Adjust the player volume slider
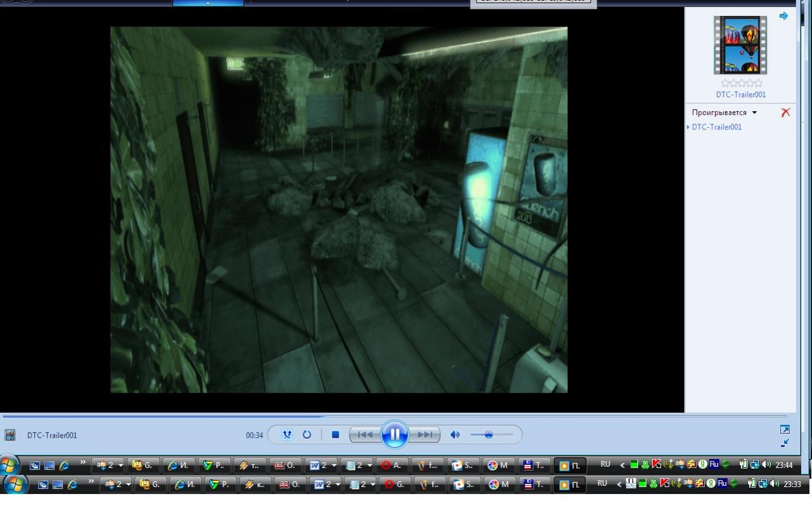 click(492, 435)
